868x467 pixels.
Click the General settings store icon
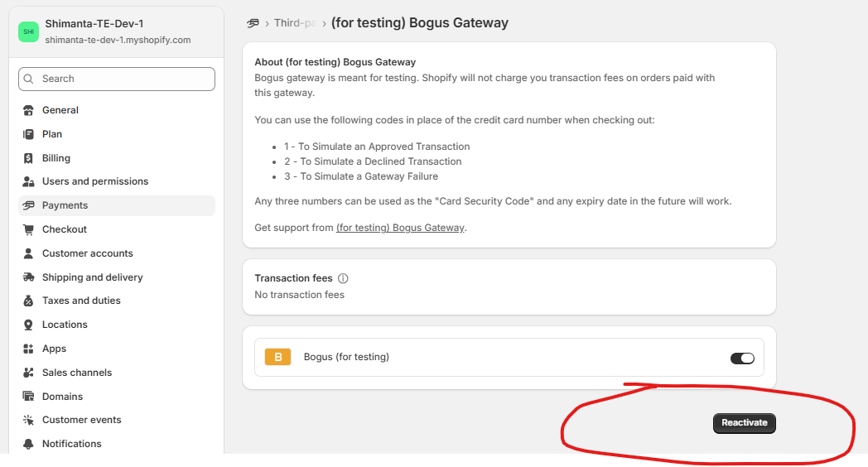[x=29, y=110]
